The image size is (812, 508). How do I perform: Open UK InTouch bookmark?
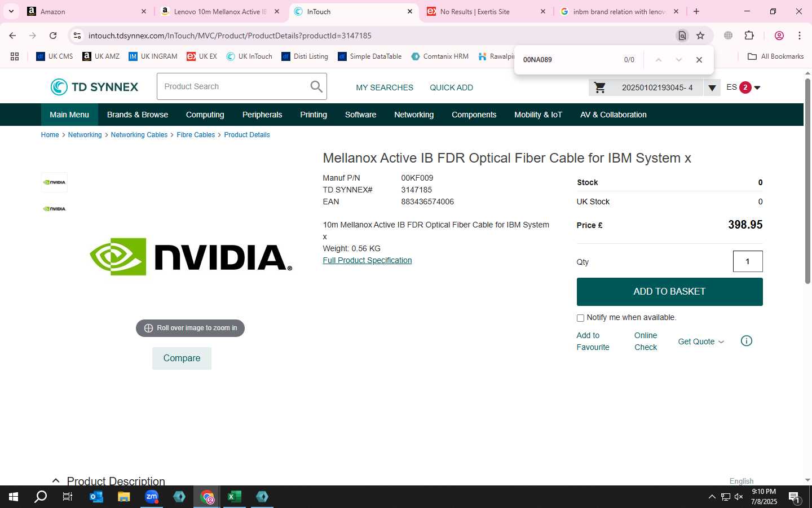(249, 56)
